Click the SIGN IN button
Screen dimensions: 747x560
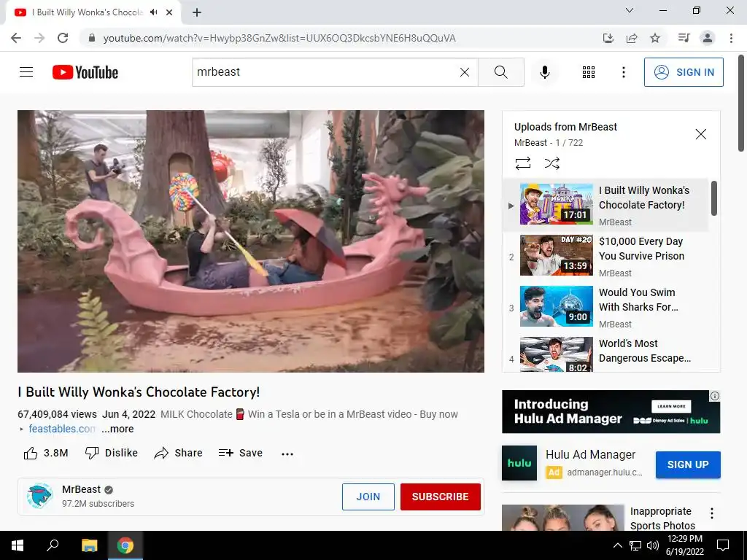684,72
